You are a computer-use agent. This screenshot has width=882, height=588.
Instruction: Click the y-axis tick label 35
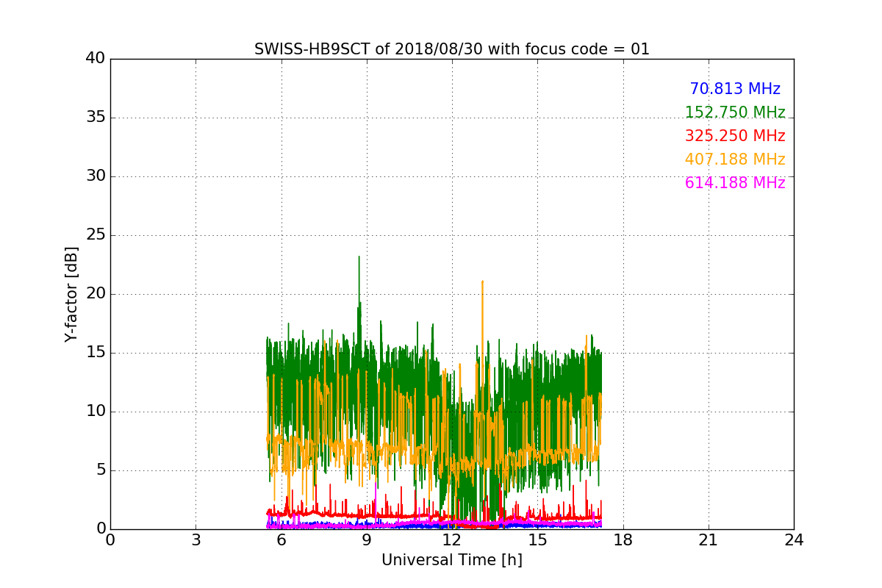pos(96,118)
